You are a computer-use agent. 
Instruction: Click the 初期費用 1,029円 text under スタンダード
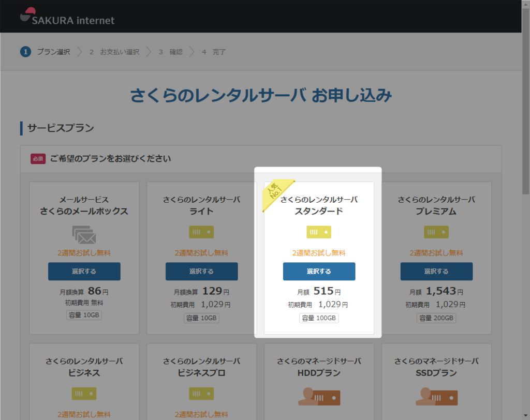318,305
